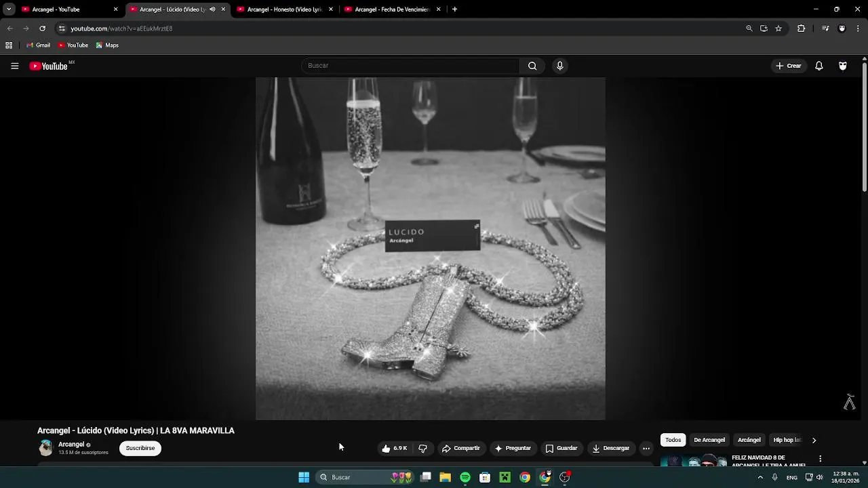Open Spotify from the taskbar

coord(465,477)
